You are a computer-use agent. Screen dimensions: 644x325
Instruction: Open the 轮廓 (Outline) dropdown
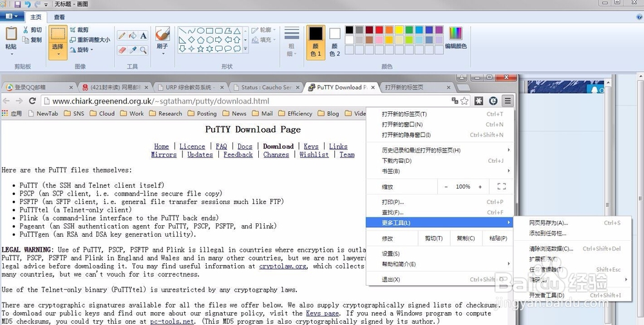tap(263, 30)
